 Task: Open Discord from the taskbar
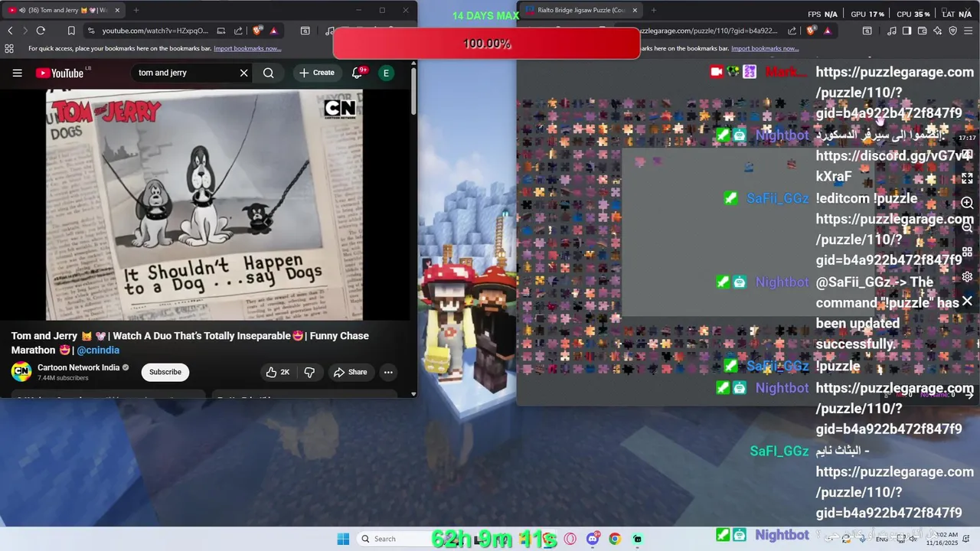592,539
